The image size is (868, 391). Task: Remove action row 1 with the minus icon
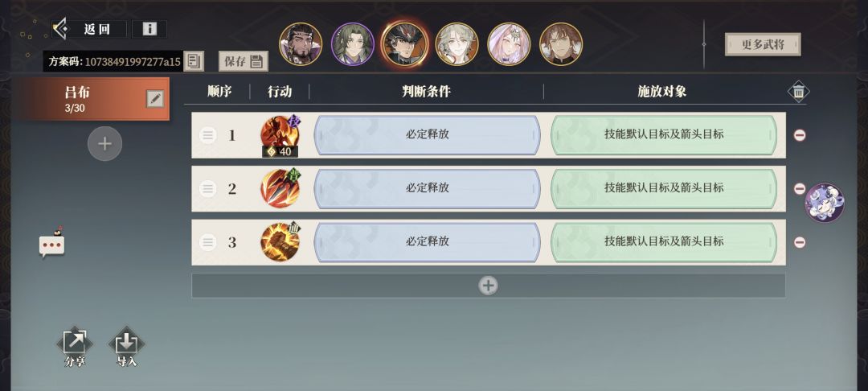tap(800, 135)
